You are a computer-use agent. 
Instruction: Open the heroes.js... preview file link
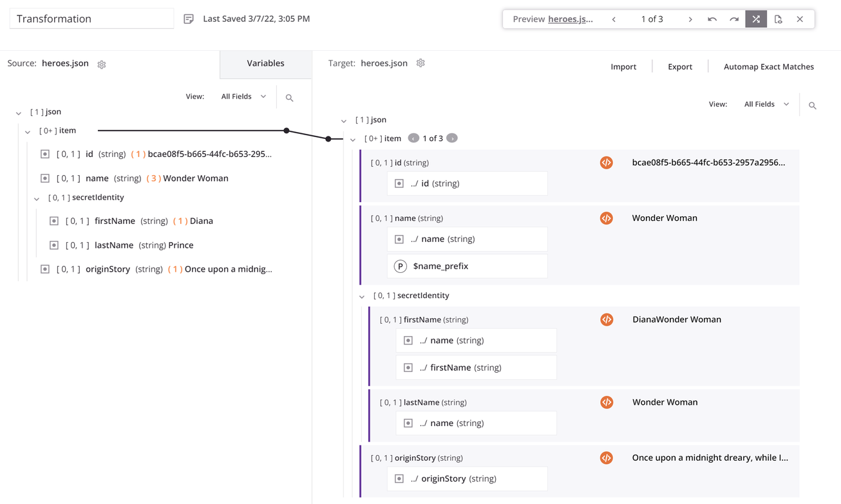point(571,19)
